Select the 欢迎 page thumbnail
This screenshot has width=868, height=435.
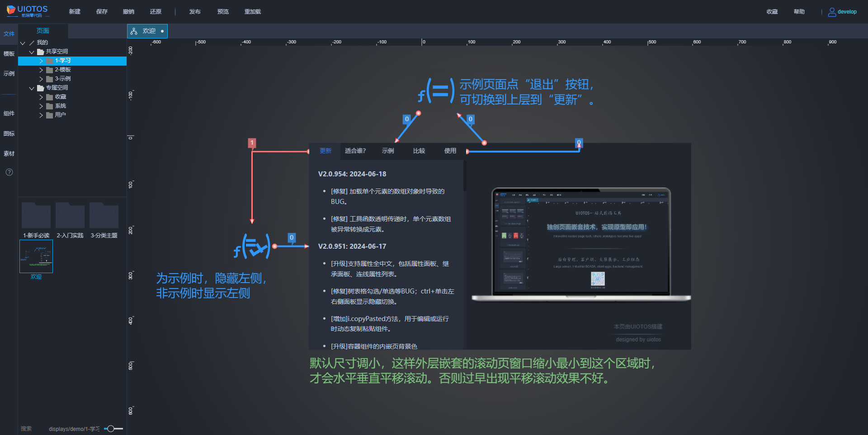tap(36, 256)
